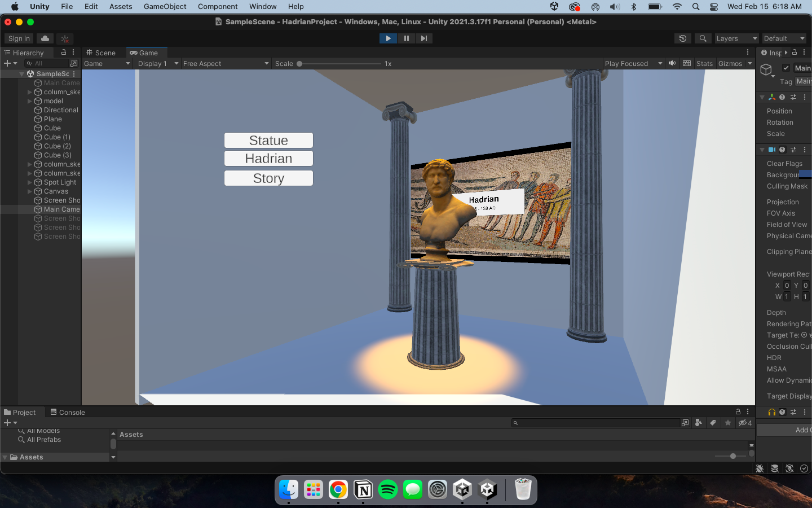Lock the Inspector panel
This screenshot has width=812, height=508.
point(795,52)
